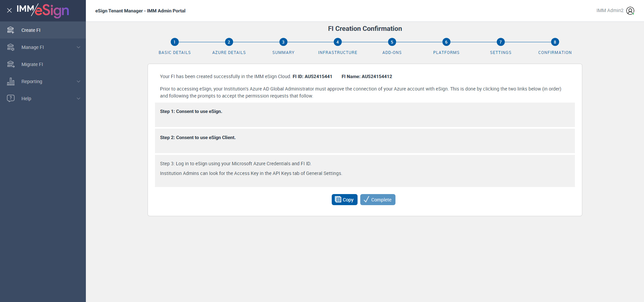Screen dimensions: 644x302
Task: Click wizard step 4 circle
Action: point(337,42)
